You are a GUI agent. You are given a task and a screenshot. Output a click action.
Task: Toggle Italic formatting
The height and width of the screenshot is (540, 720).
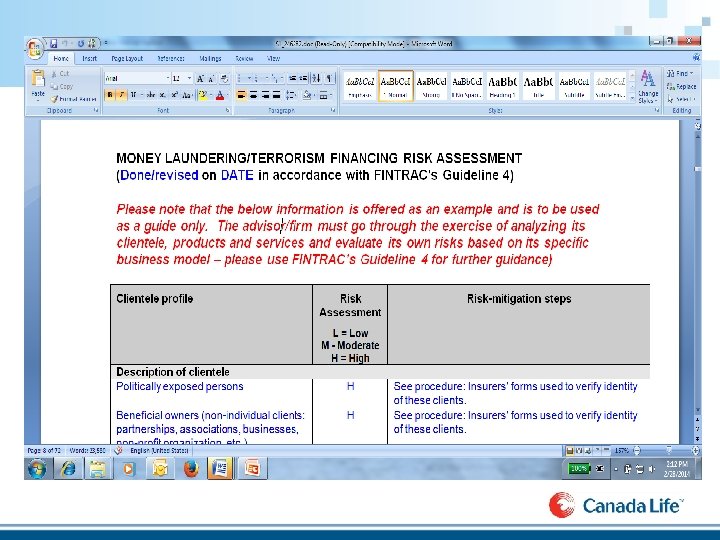121,95
